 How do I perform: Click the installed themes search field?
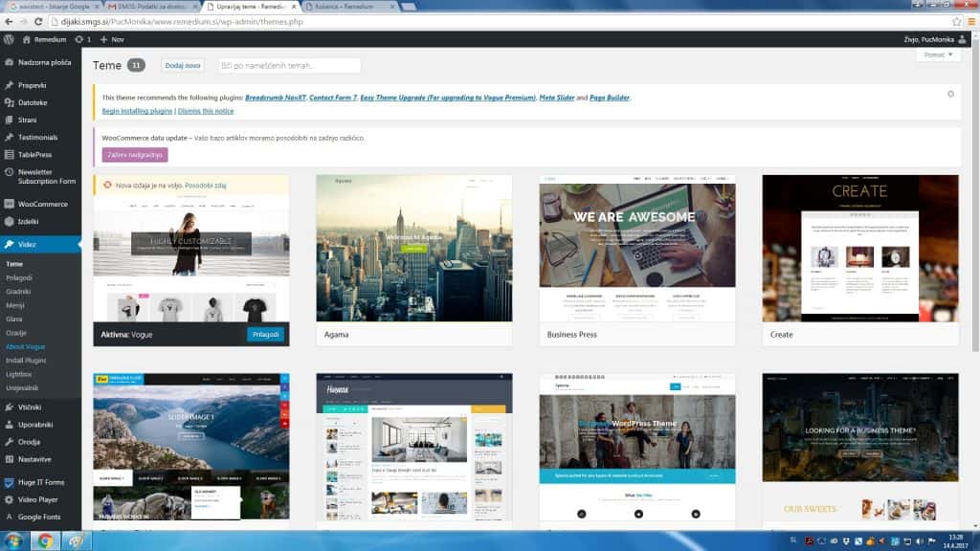289,65
